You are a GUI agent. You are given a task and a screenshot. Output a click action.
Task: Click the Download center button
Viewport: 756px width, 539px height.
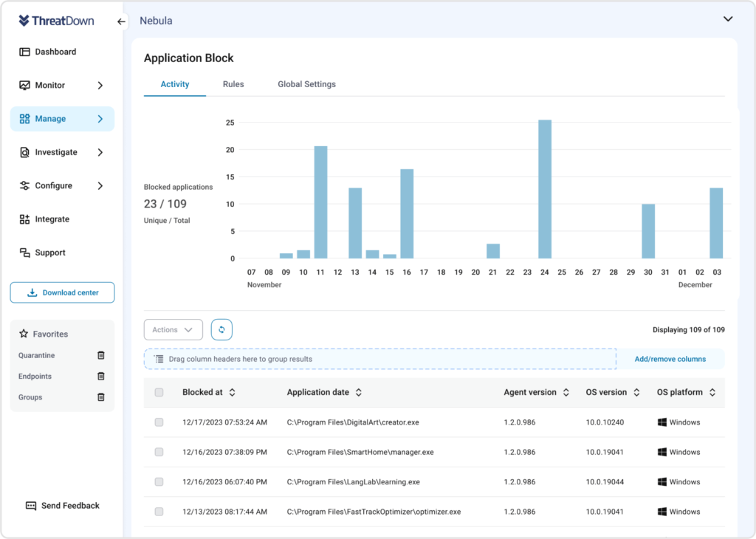(62, 292)
